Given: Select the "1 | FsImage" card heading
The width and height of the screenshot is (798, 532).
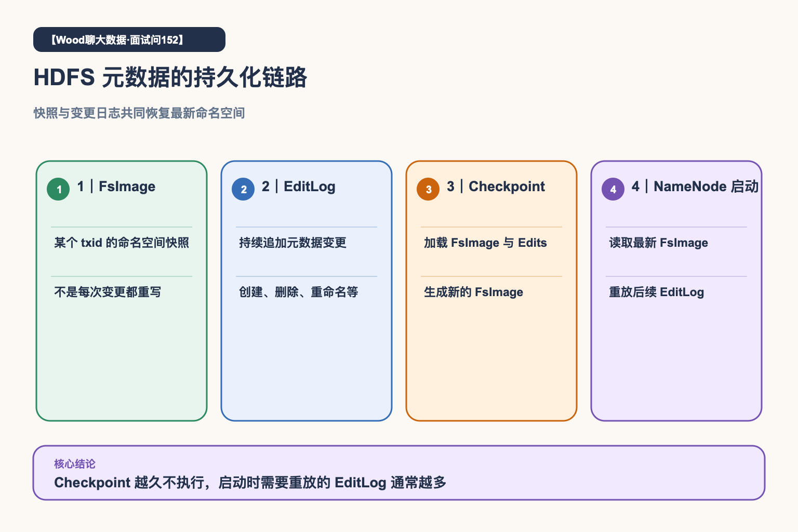Looking at the screenshot, I should click(116, 187).
